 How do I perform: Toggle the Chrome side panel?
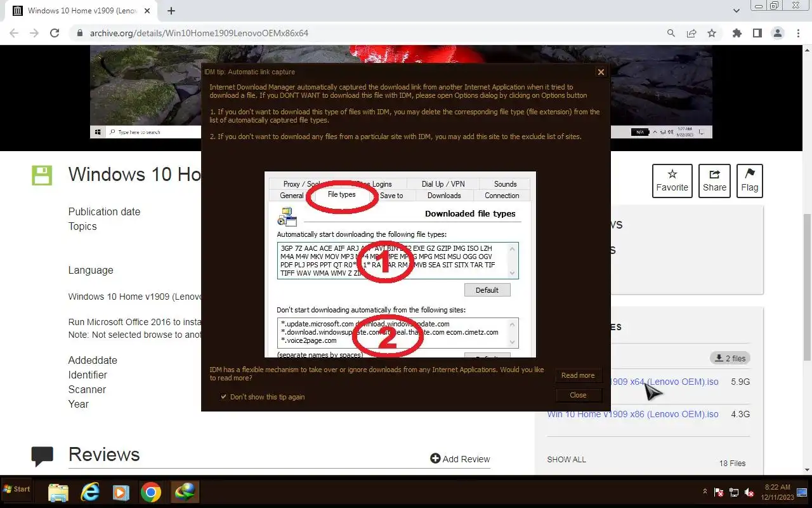757,33
